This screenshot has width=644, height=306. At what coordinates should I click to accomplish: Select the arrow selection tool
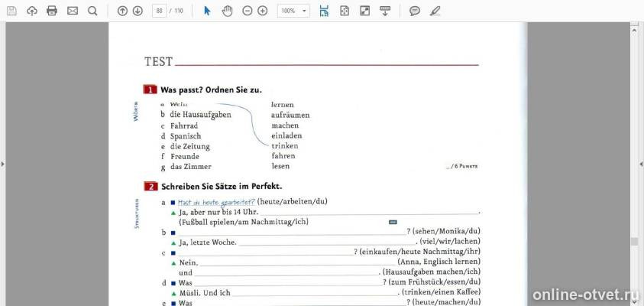coord(207,11)
